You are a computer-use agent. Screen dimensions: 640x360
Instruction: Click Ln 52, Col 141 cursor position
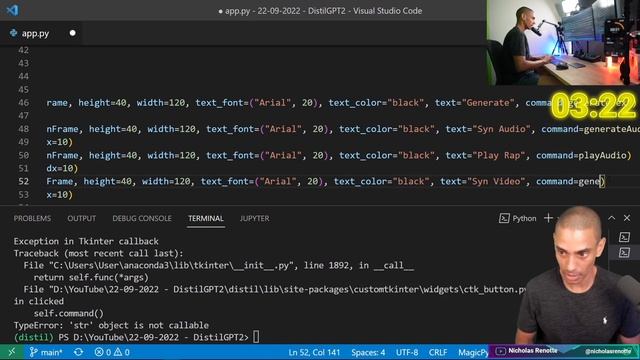click(x=314, y=352)
